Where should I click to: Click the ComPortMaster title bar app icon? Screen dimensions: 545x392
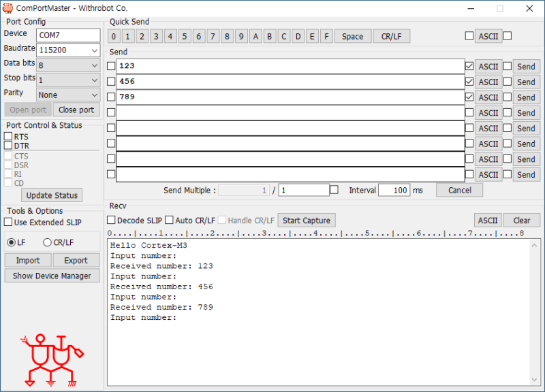[x=7, y=7]
